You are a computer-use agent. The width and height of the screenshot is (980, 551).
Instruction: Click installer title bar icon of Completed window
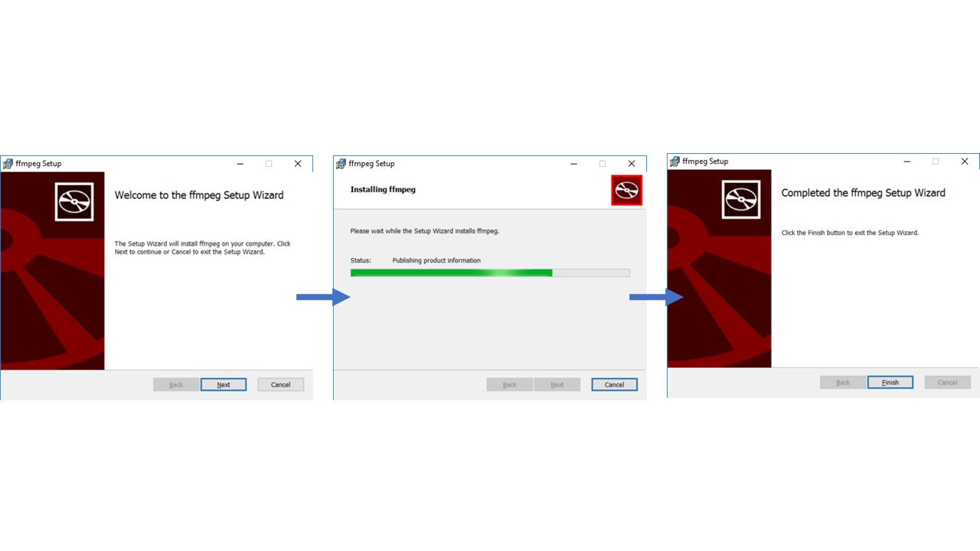pyautogui.click(x=675, y=161)
